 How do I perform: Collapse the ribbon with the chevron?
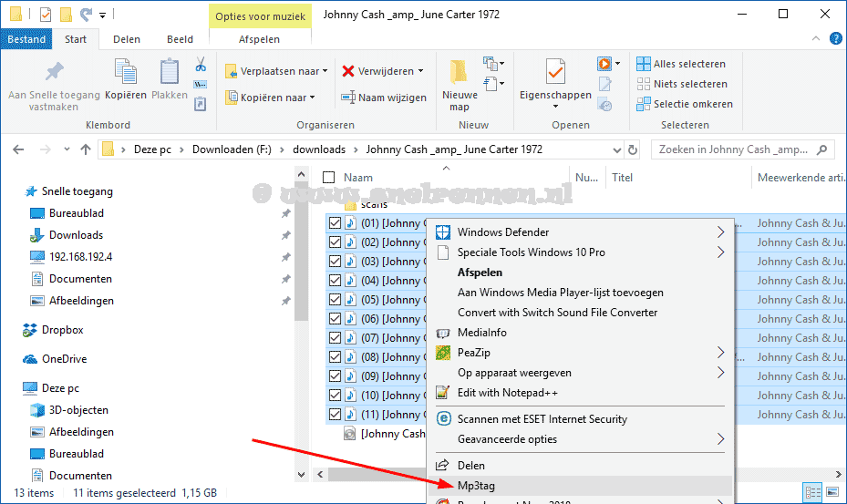point(816,39)
